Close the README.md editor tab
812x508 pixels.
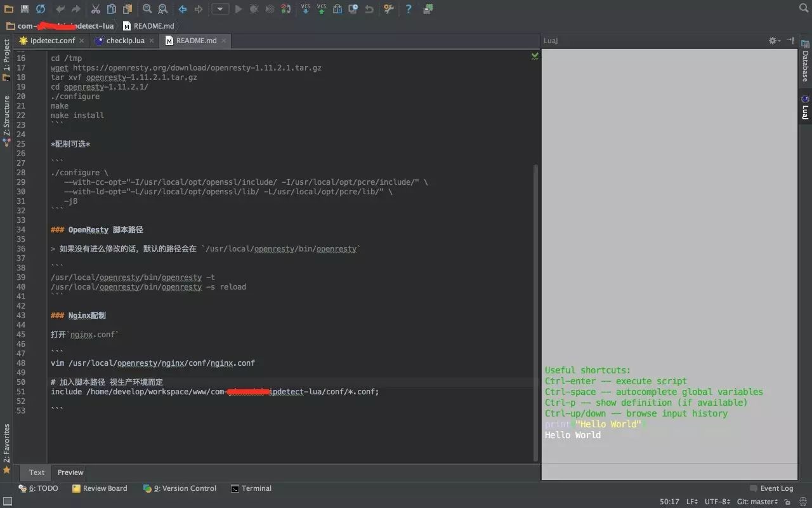[x=223, y=41]
